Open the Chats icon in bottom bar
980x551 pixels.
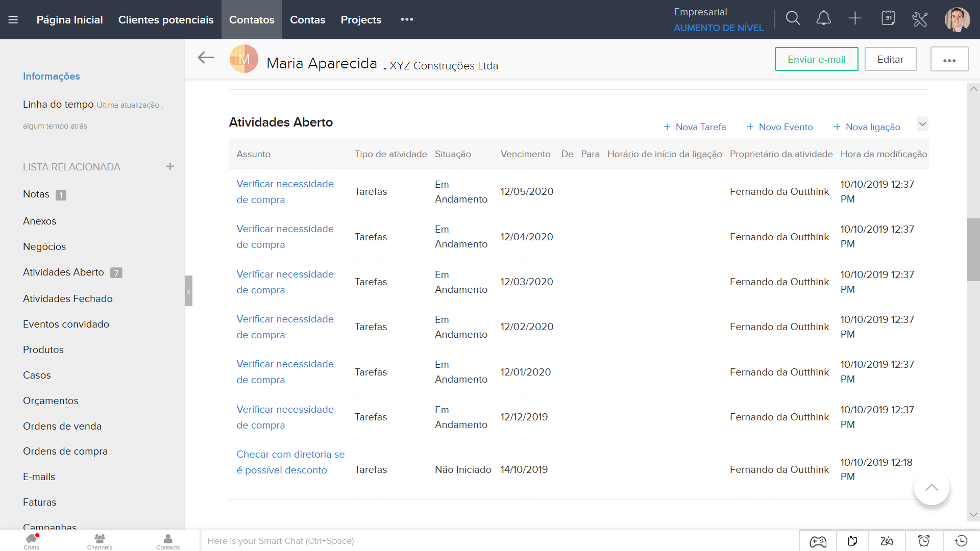tap(31, 541)
